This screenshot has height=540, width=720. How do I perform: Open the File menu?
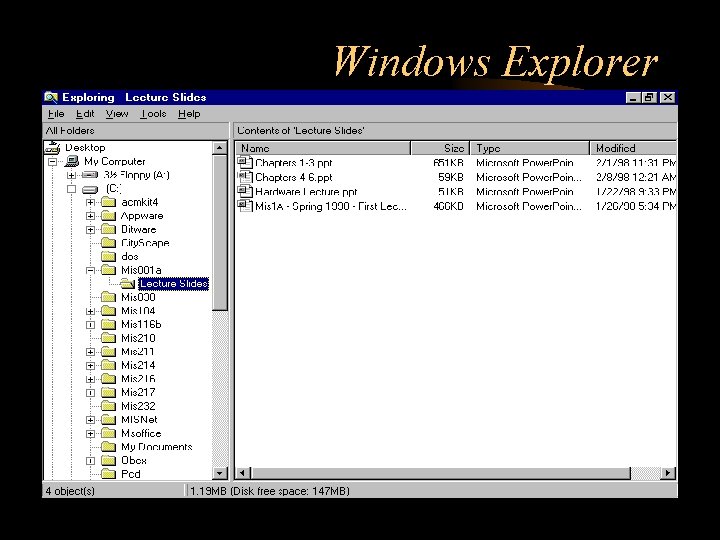(x=56, y=114)
